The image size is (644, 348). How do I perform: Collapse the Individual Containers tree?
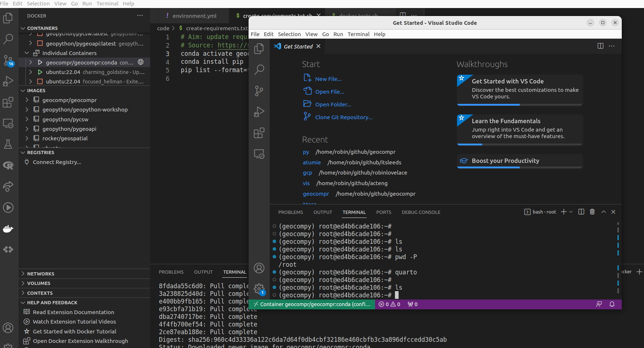[x=26, y=52]
